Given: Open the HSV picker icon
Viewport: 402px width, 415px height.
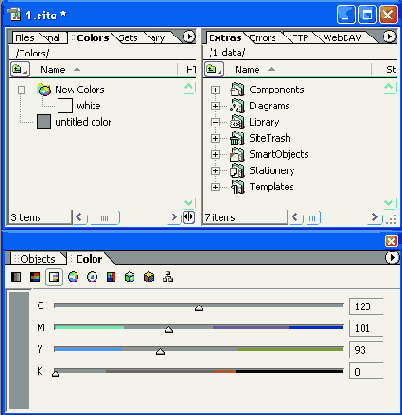Looking at the screenshot, I should [92, 277].
